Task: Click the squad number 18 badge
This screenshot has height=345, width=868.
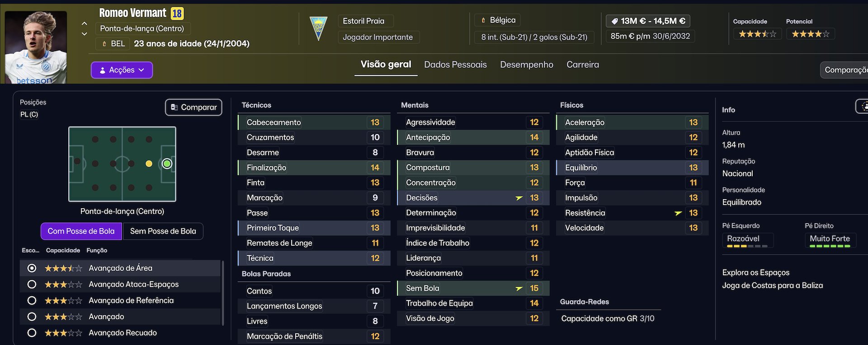Action: click(x=177, y=14)
